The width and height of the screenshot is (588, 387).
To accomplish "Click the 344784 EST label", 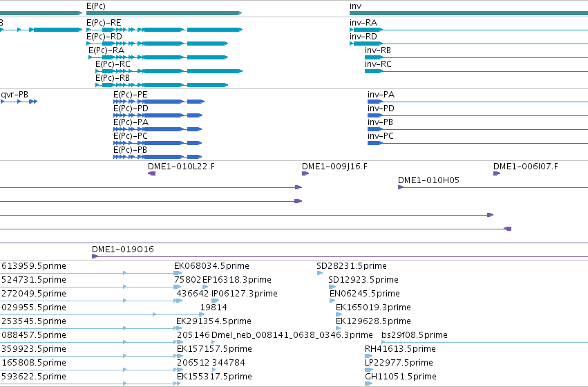I will point(229,363).
